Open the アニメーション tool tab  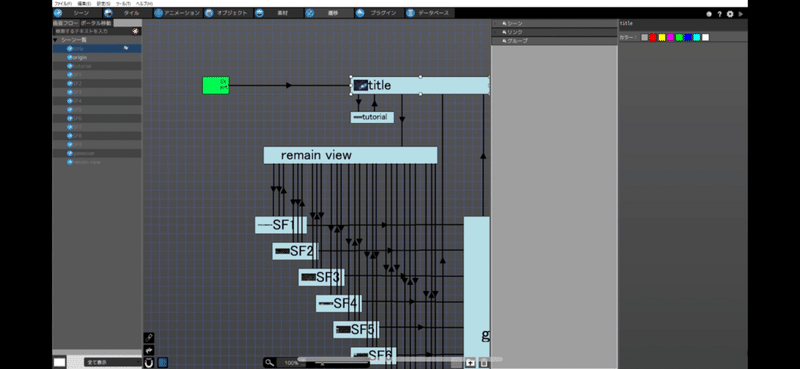(178, 13)
